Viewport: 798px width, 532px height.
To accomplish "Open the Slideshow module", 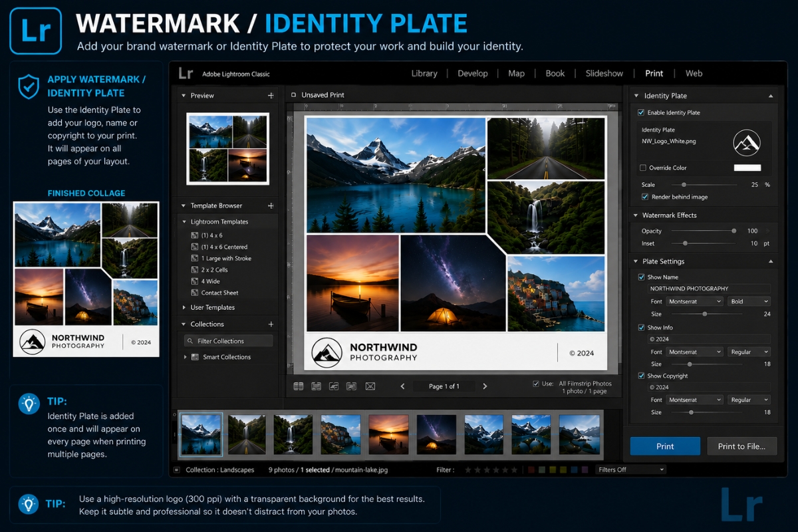I will pyautogui.click(x=604, y=74).
